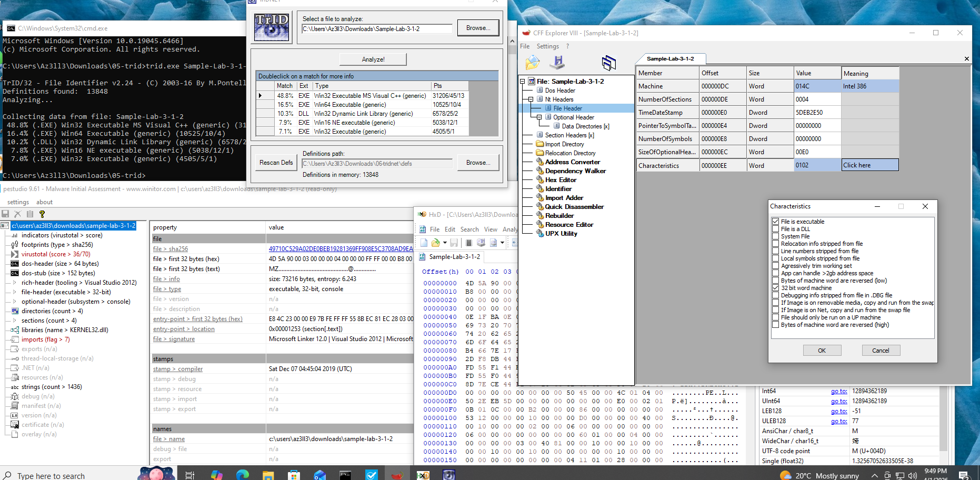This screenshot has height=480, width=980.
Task: Select Win64 Executable (generic) match row
Action: [362, 105]
